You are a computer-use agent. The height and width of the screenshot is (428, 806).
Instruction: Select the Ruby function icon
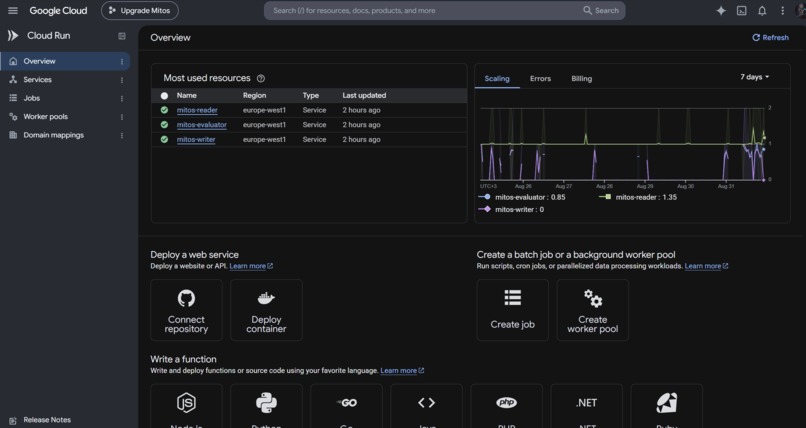667,403
